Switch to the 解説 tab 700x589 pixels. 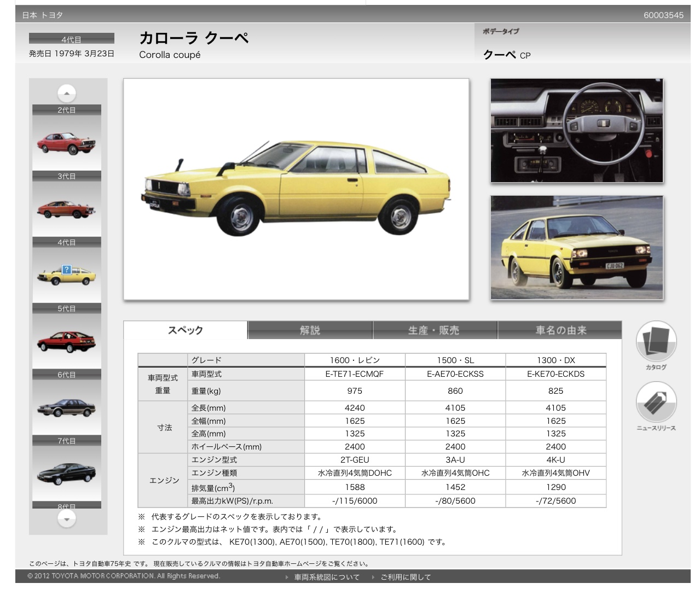[310, 330]
